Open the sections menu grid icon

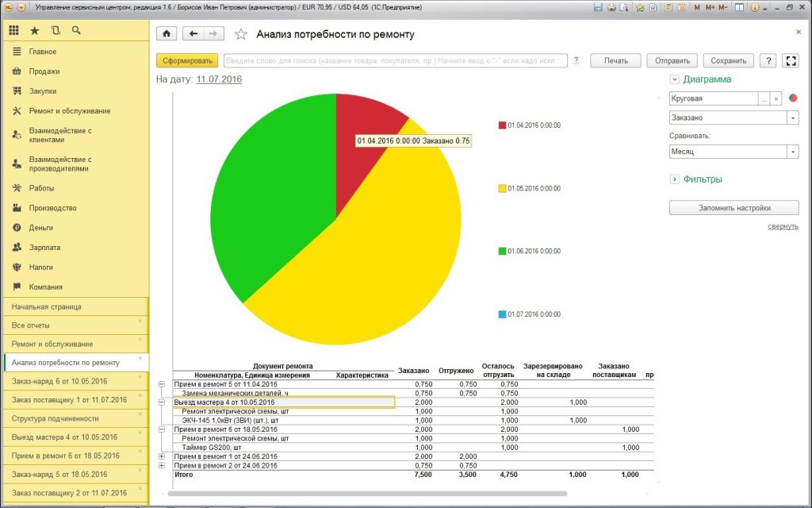pos(14,31)
